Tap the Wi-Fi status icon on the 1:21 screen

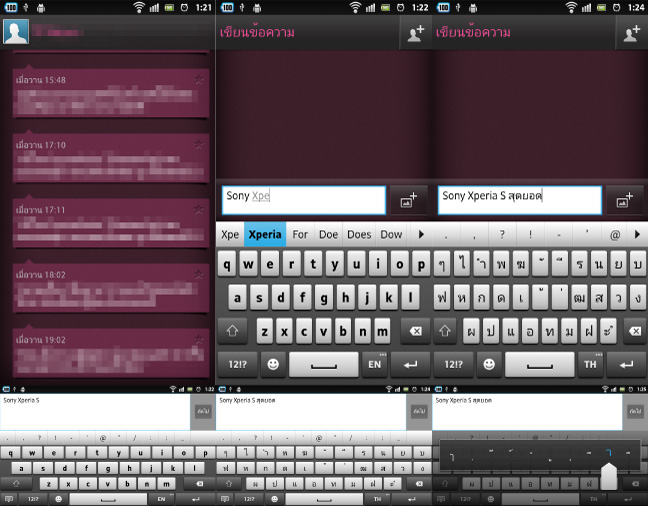point(139,7)
